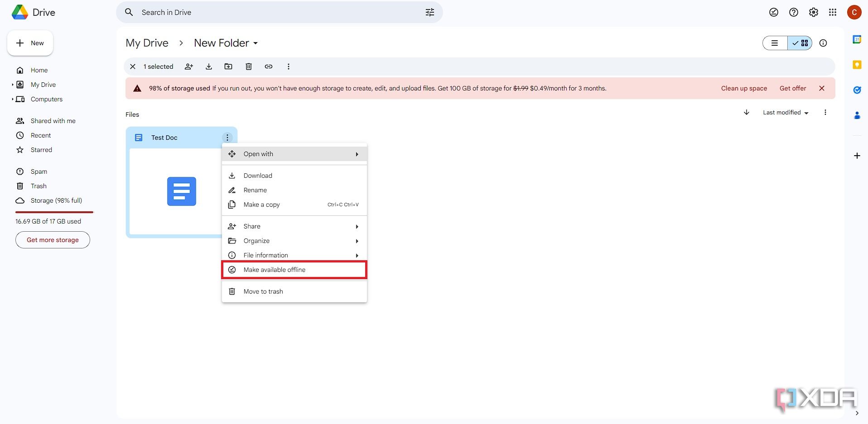Expand the Organize submenu
Image resolution: width=868 pixels, height=424 pixels.
coord(294,241)
